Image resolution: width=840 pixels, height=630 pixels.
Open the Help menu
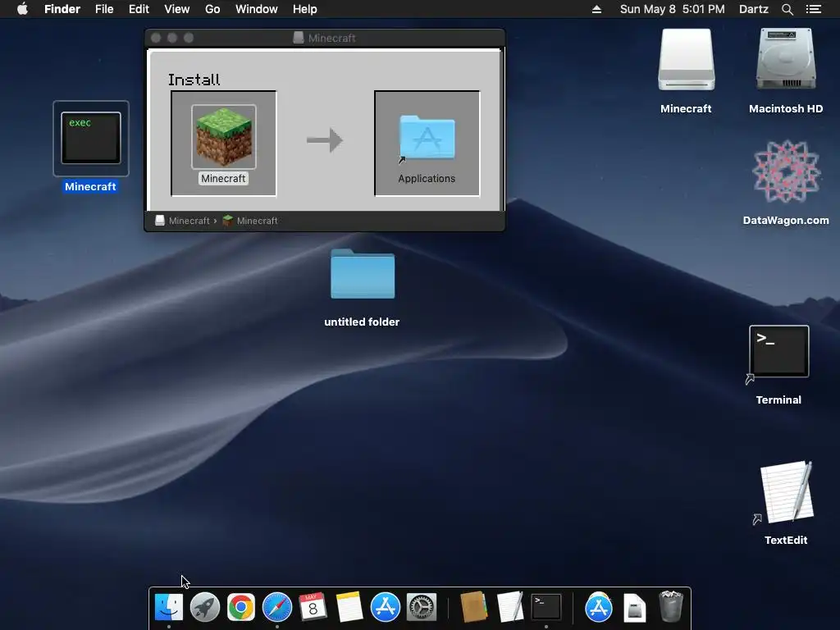(305, 9)
